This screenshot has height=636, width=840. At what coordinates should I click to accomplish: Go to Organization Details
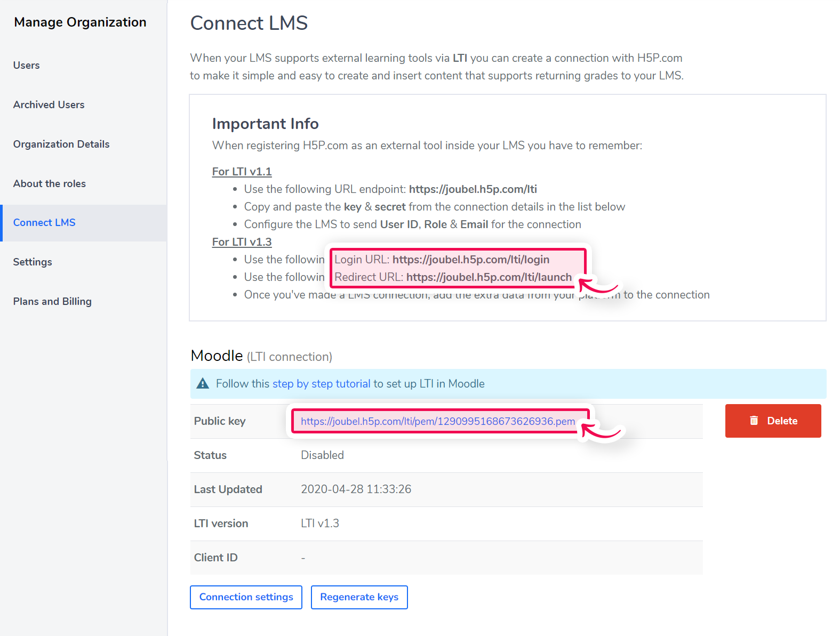(x=61, y=144)
